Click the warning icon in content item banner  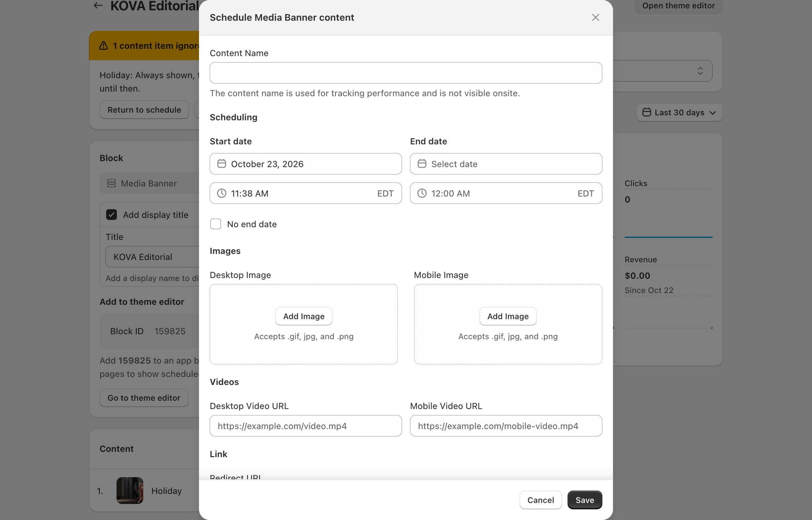point(104,45)
